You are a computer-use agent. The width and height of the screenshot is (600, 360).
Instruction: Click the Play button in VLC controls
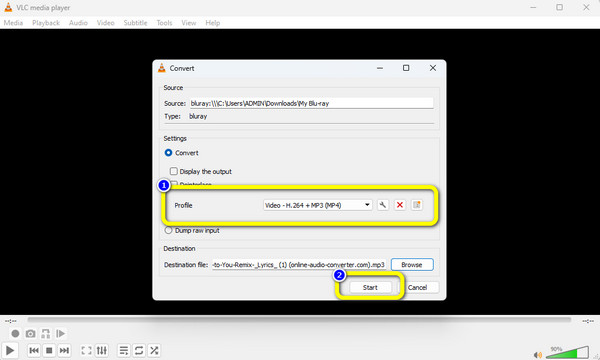(x=10, y=350)
